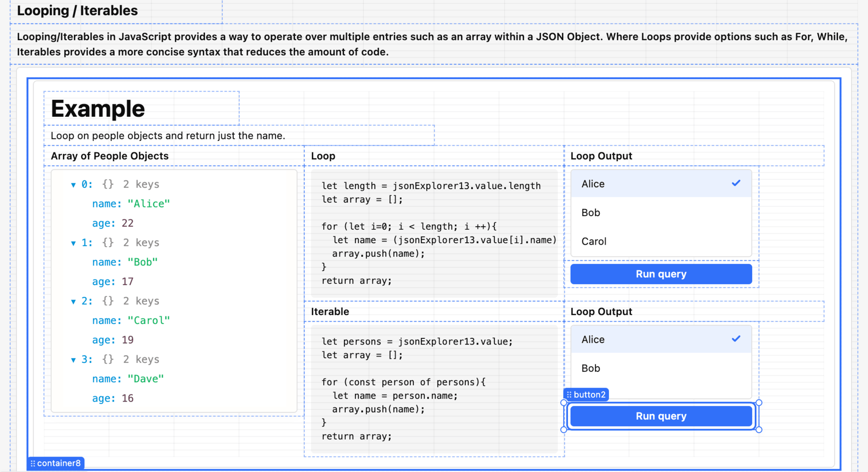Click the Loop section label
Viewport: 868px width, 472px height.
point(323,156)
